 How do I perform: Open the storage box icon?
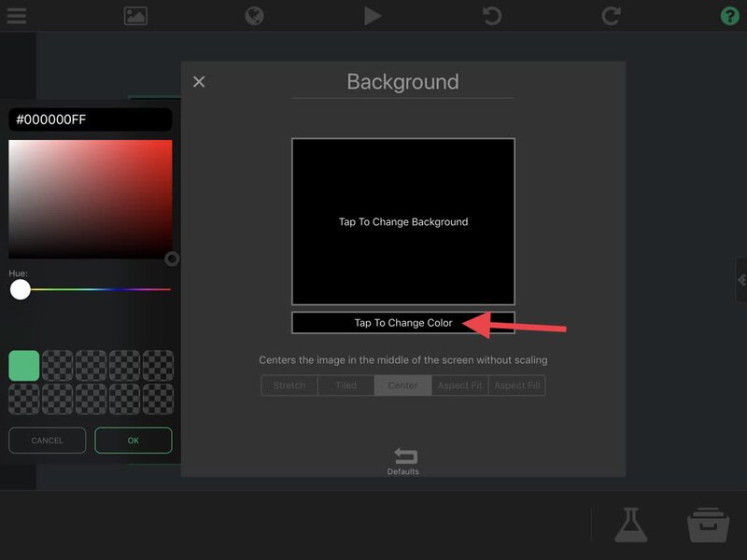tap(708, 525)
